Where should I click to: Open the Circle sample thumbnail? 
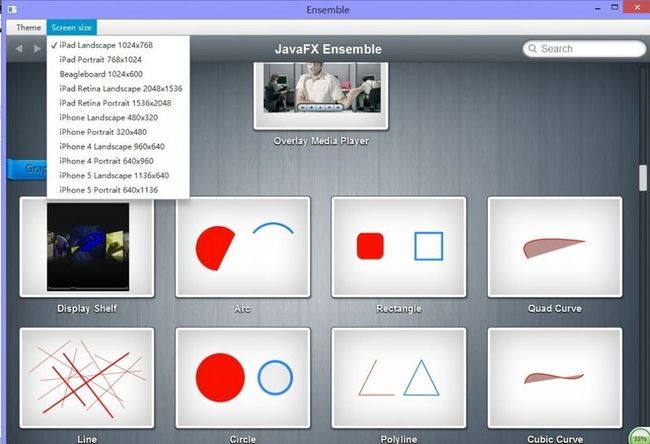coord(243,378)
